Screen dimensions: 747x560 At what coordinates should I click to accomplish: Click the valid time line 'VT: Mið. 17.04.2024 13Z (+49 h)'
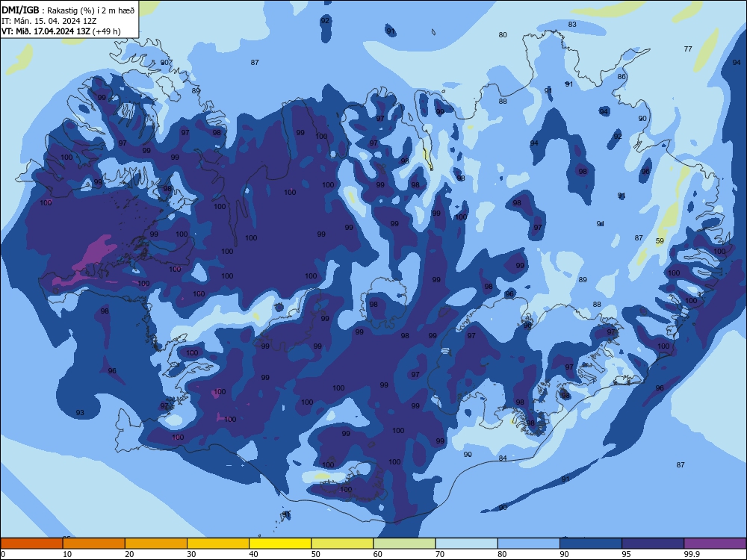point(61,31)
